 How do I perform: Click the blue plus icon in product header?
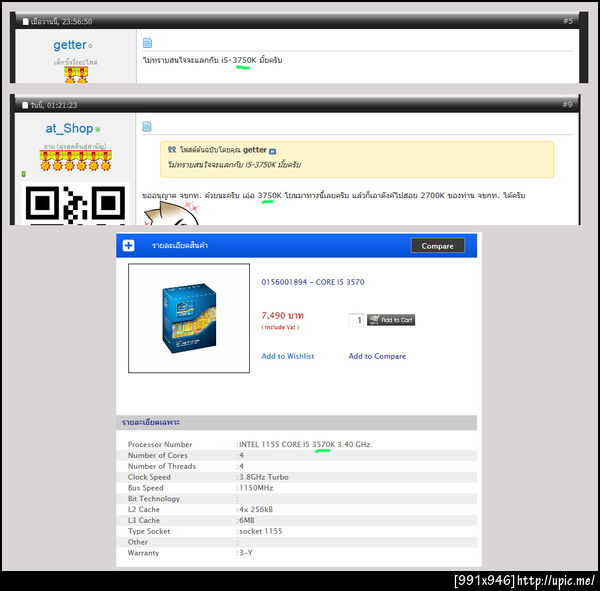coord(129,245)
